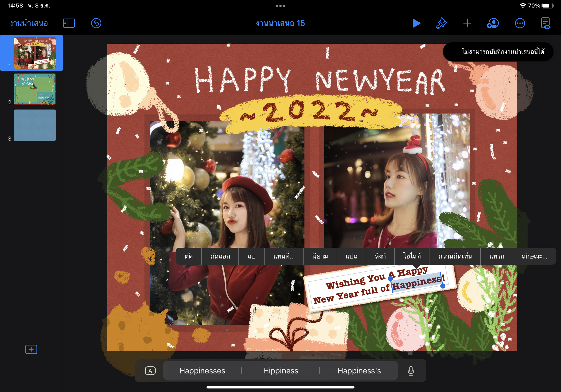Tap the plus Insert button
The height and width of the screenshot is (392, 561).
[x=467, y=23]
